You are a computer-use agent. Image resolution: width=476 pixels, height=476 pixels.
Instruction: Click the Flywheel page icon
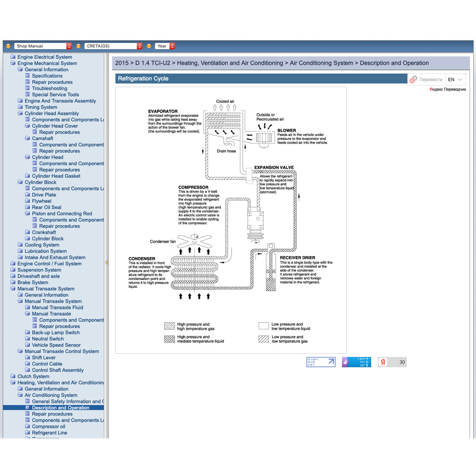28,201
